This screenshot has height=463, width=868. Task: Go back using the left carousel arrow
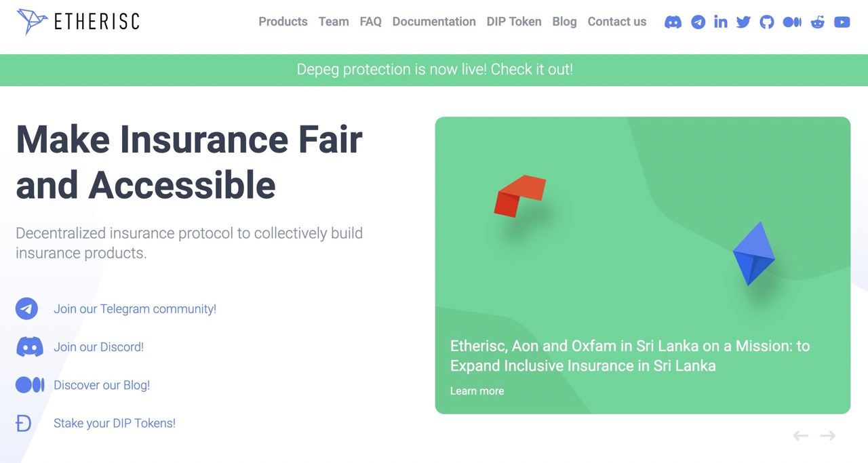[800, 435]
